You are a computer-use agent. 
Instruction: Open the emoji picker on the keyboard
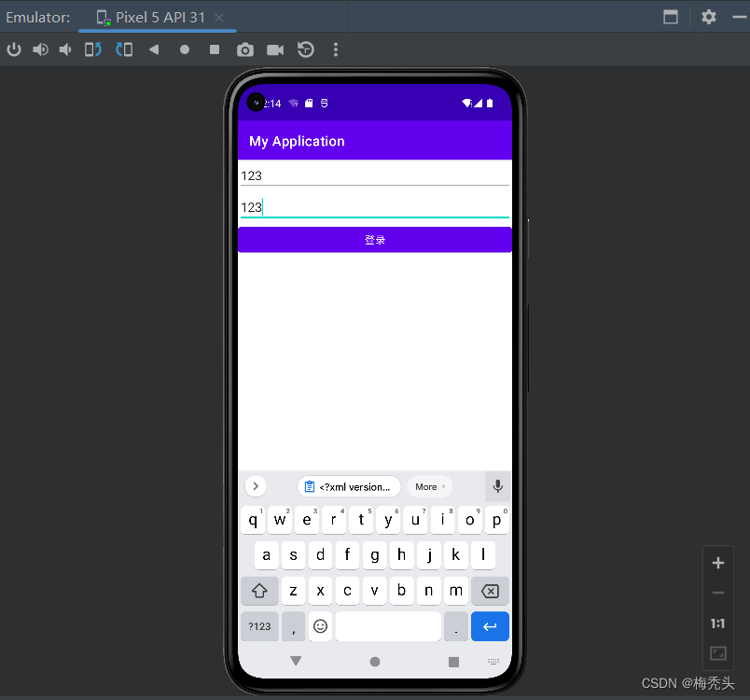(320, 626)
